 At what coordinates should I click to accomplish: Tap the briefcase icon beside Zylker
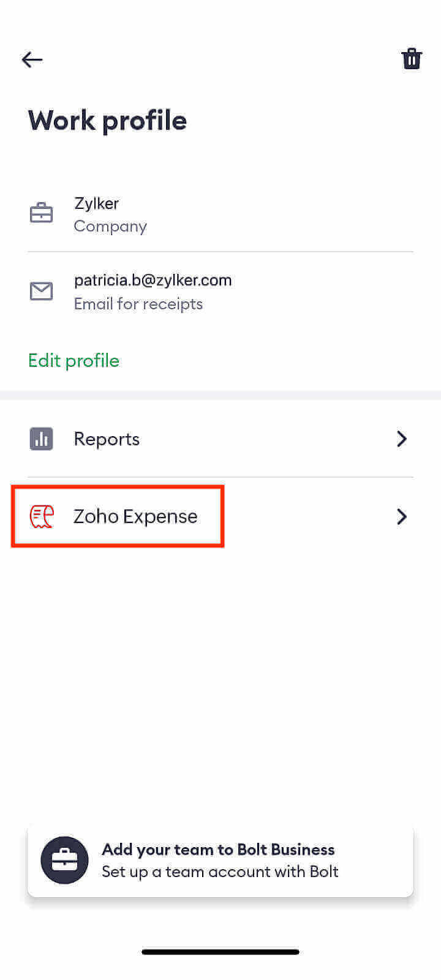(41, 213)
